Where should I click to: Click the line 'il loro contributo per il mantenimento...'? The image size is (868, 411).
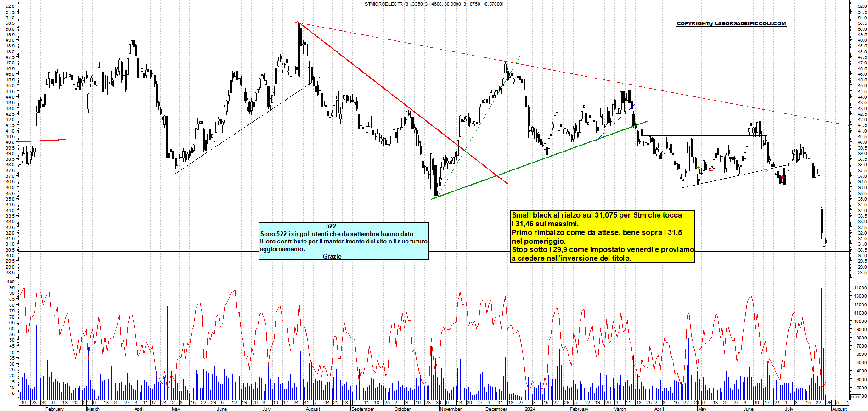point(344,241)
